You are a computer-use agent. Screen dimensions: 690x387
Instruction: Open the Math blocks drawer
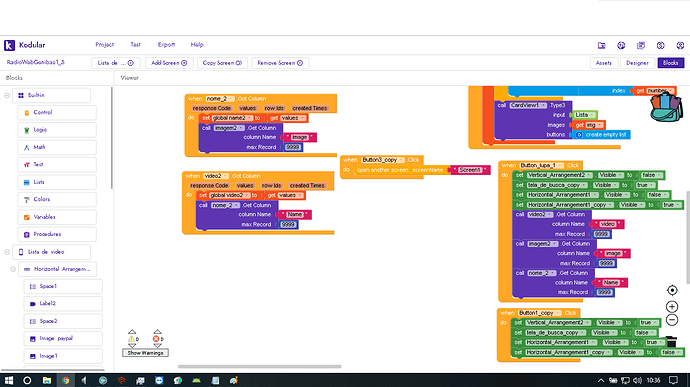pyautogui.click(x=57, y=147)
